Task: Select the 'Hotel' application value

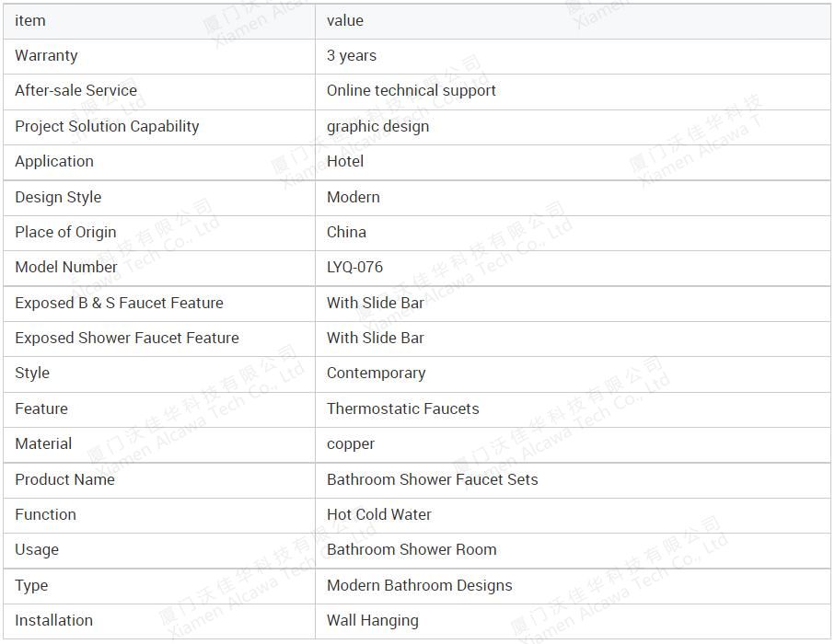Action: pyautogui.click(x=345, y=161)
